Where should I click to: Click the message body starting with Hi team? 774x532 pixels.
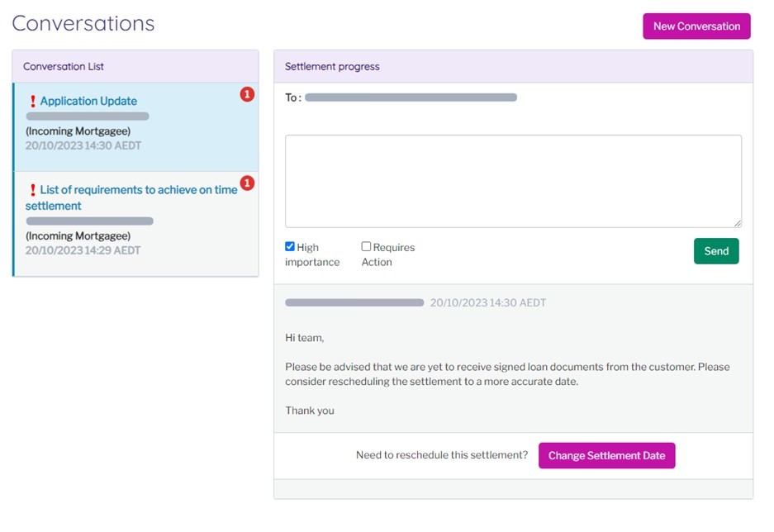tap(507, 374)
